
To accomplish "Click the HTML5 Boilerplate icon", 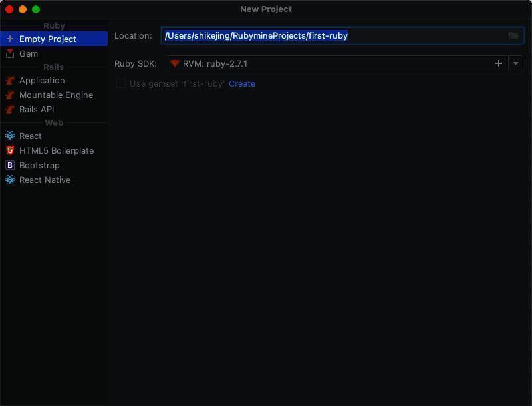I will (x=10, y=150).
